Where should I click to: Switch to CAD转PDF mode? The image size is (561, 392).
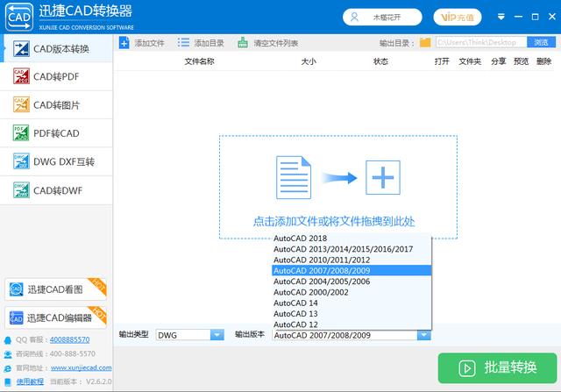[x=56, y=76]
